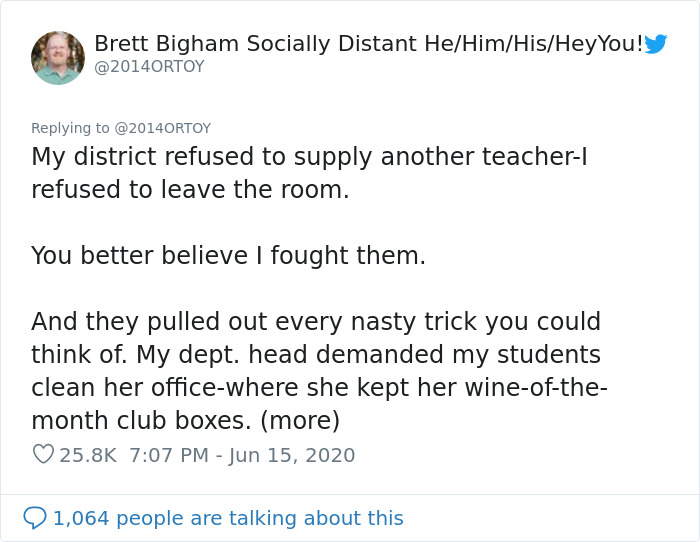Screen dimensions: 700x542
Task: Click the "month club boxes" text
Action: [x=138, y=419]
